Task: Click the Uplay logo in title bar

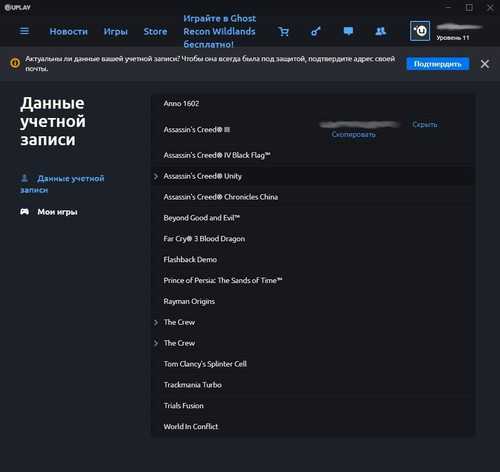Action: coord(18,7)
